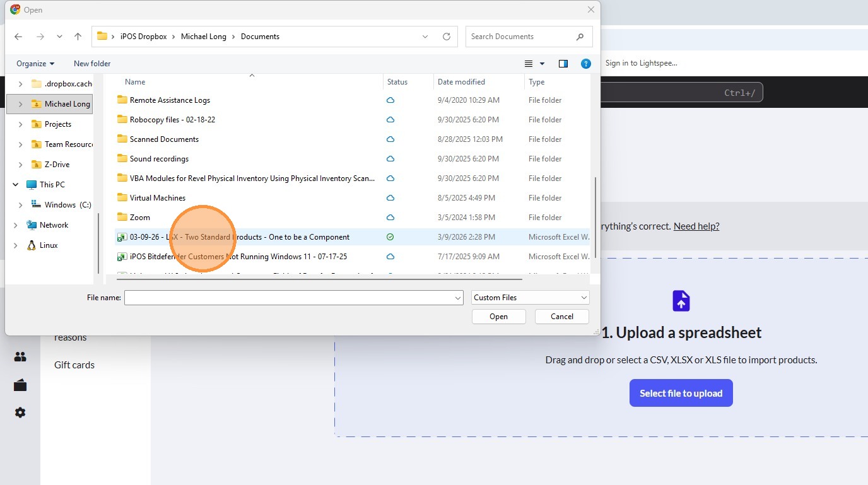Click iPOS Dropbox in the address path

point(143,37)
